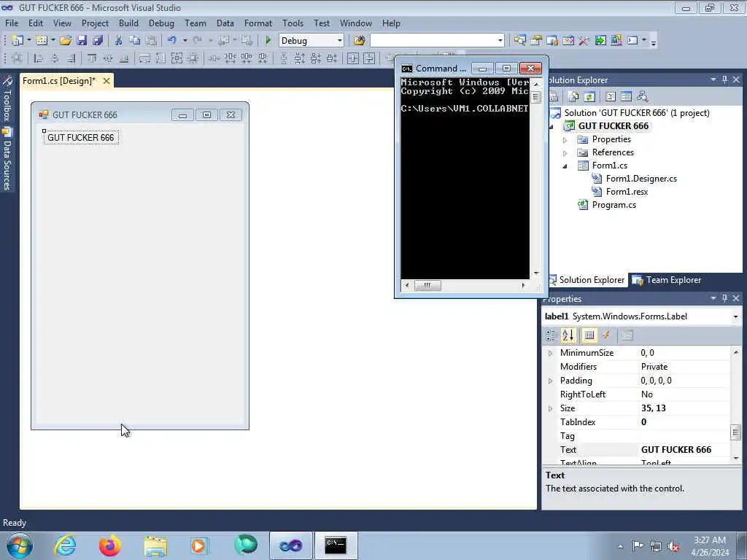
Task: Open the Solution Explorer window options dropdown
Action: pos(713,79)
